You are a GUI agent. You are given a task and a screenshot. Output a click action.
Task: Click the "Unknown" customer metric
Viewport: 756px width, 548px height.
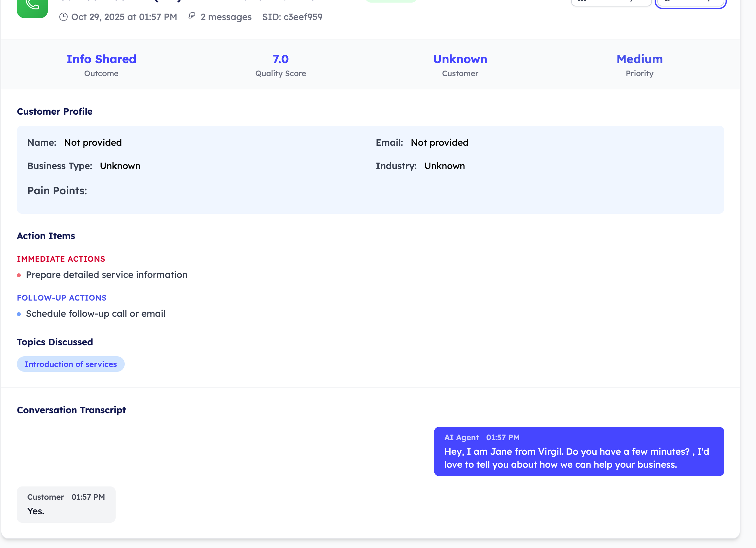(x=460, y=59)
